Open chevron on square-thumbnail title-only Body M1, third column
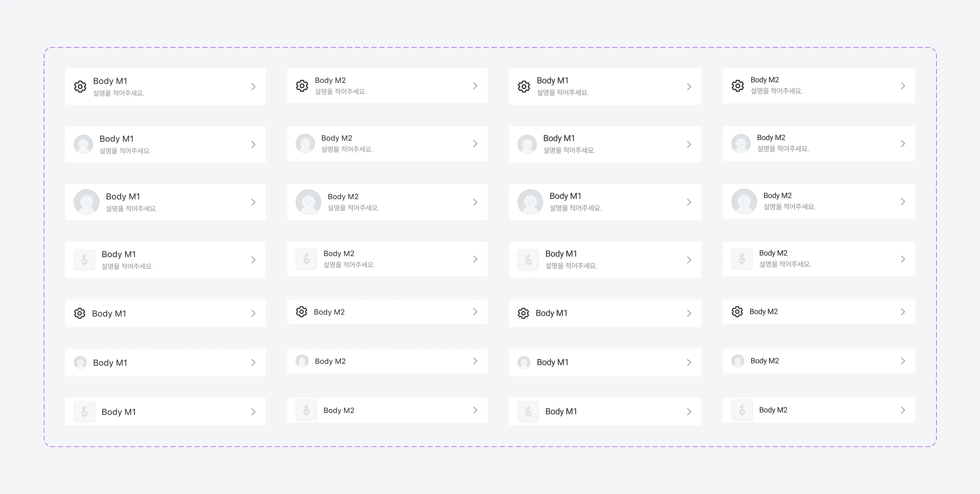The height and width of the screenshot is (494, 980). 689,412
